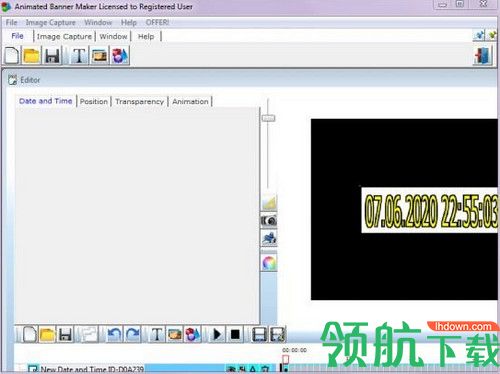This screenshot has width=500, height=374.
Task: Switch to the Position tab
Action: pyautogui.click(x=94, y=101)
